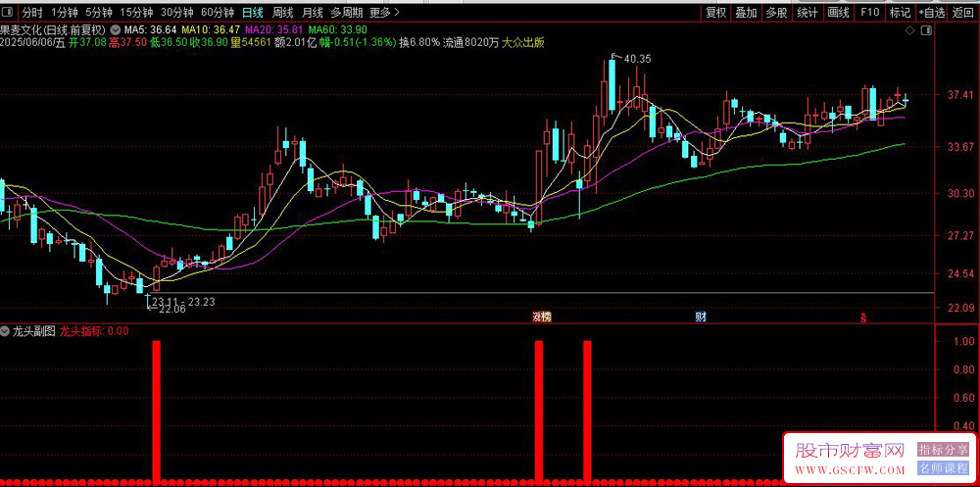Click the 40.35 high price label

point(638,59)
